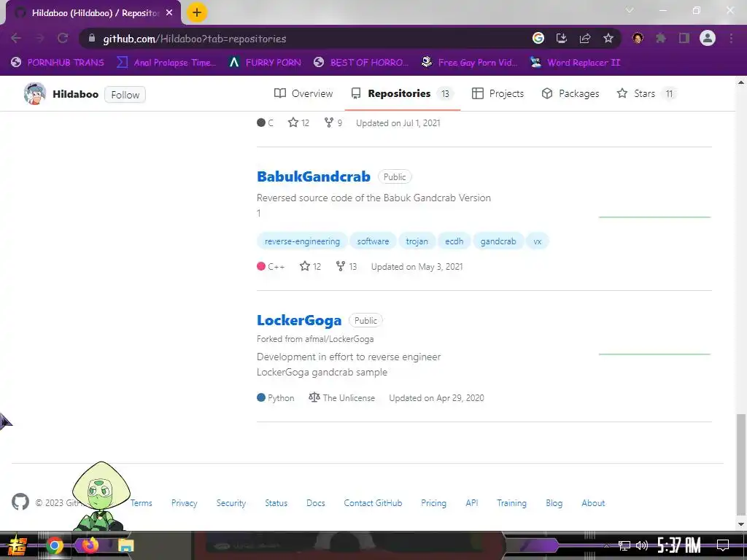
Task: Reload the current page
Action: click(63, 38)
